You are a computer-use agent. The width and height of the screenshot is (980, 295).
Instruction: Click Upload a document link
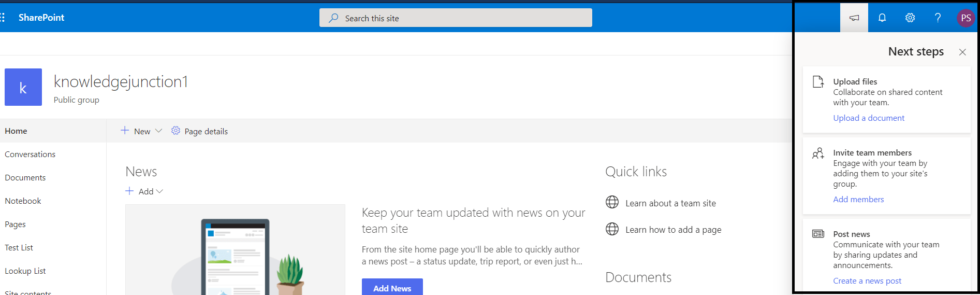tap(869, 118)
